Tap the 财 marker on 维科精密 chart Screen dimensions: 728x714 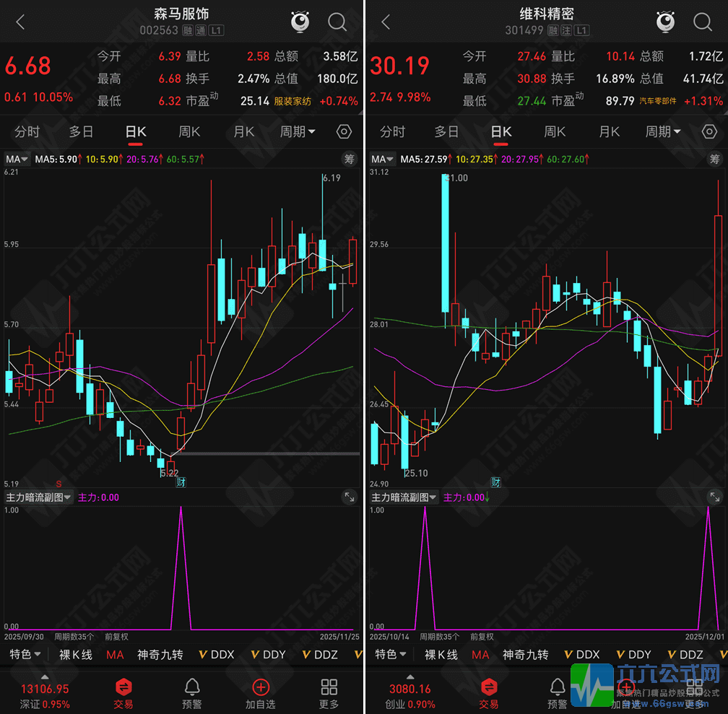point(496,482)
